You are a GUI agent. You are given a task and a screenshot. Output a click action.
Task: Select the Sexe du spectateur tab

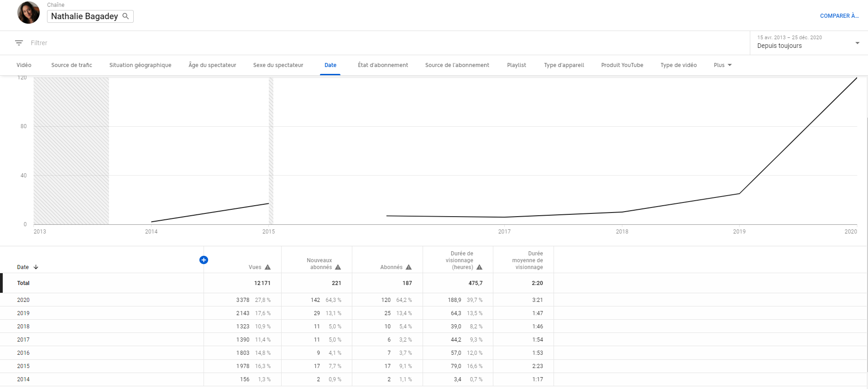pos(278,65)
